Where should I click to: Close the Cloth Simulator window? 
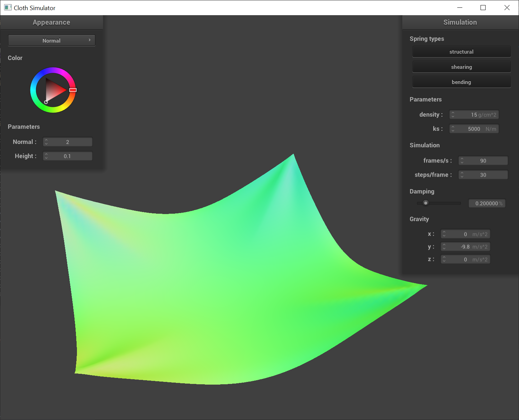tap(507, 7)
